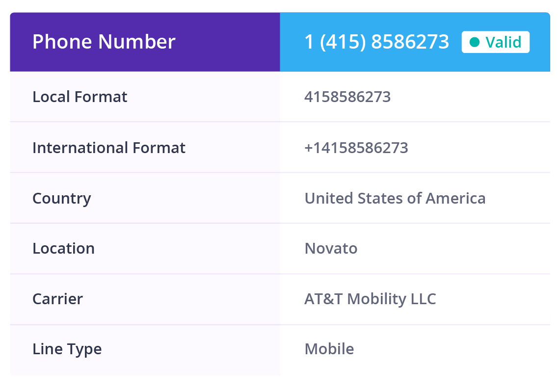
Task: Select the Mobile line type value
Action: (329, 349)
